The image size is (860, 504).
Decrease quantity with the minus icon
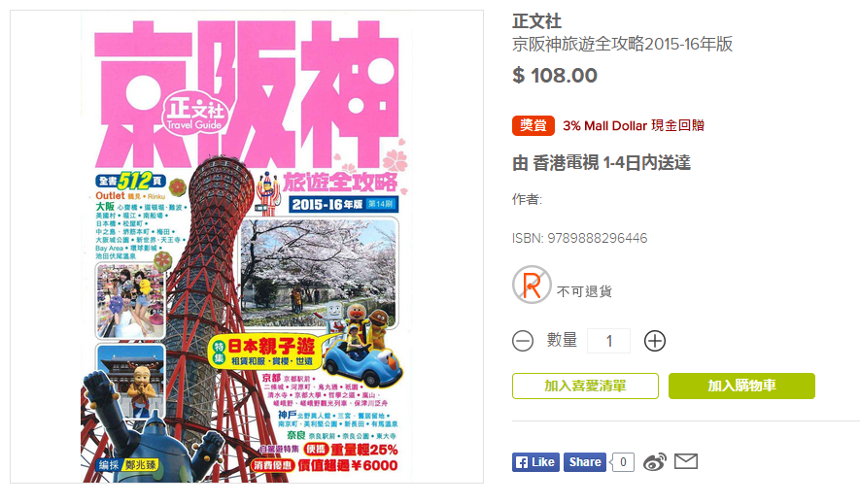point(523,341)
